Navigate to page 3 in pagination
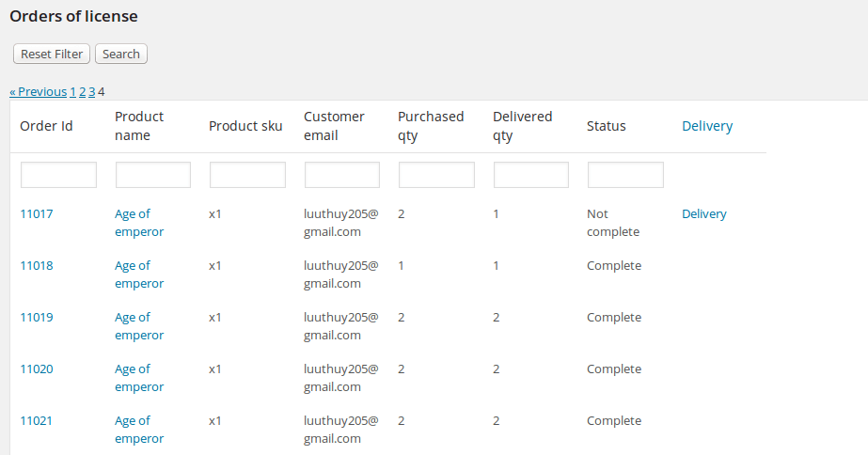Viewport: 868px width, 455px height. tap(92, 92)
